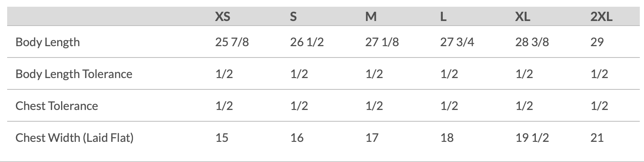Select the M size column header
Viewport: 644px width, 162px height.
click(x=371, y=17)
